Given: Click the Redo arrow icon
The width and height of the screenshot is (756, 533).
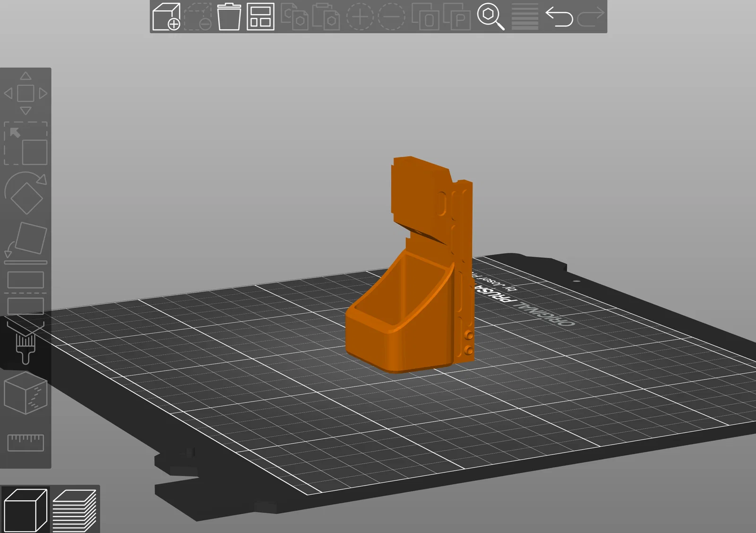Looking at the screenshot, I should click(591, 17).
